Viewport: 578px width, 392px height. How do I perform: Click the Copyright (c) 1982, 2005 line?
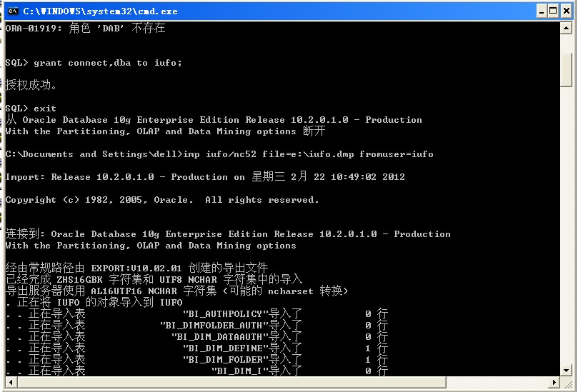[x=162, y=200]
